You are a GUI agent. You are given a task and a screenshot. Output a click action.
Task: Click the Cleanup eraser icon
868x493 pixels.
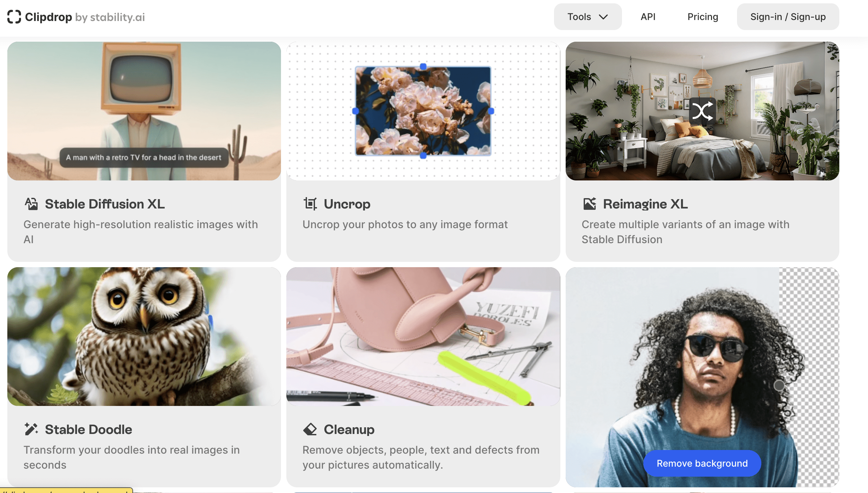(x=310, y=429)
